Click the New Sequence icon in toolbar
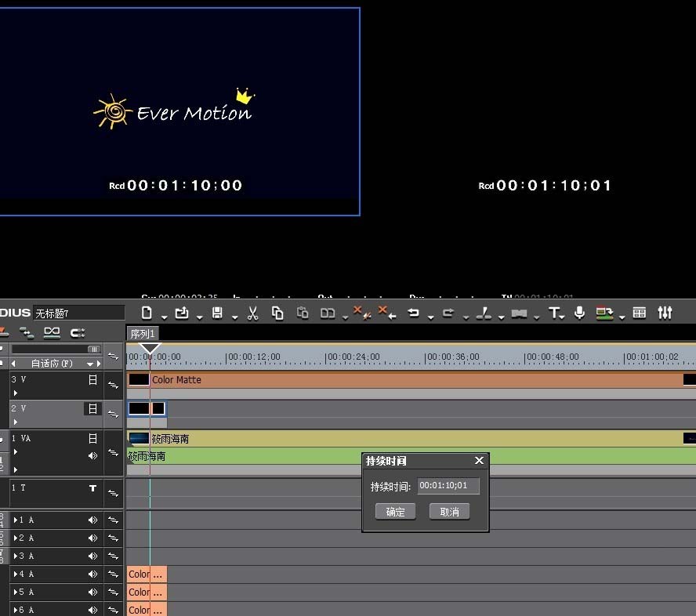This screenshot has height=616, width=696. click(x=147, y=313)
